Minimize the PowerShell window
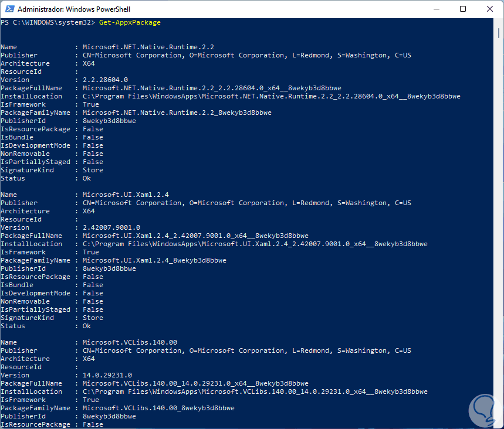Image resolution: width=504 pixels, height=429 pixels. click(x=436, y=9)
